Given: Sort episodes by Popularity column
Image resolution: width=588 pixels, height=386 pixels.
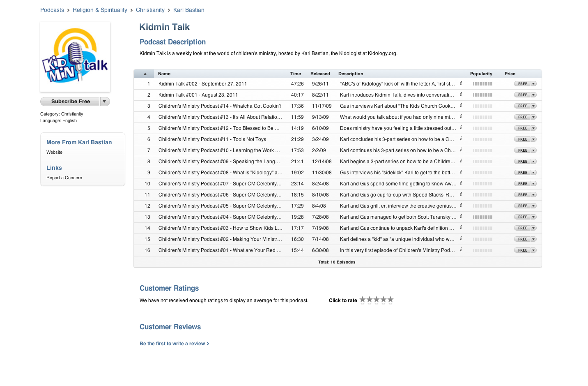Looking at the screenshot, I should [481, 74].
